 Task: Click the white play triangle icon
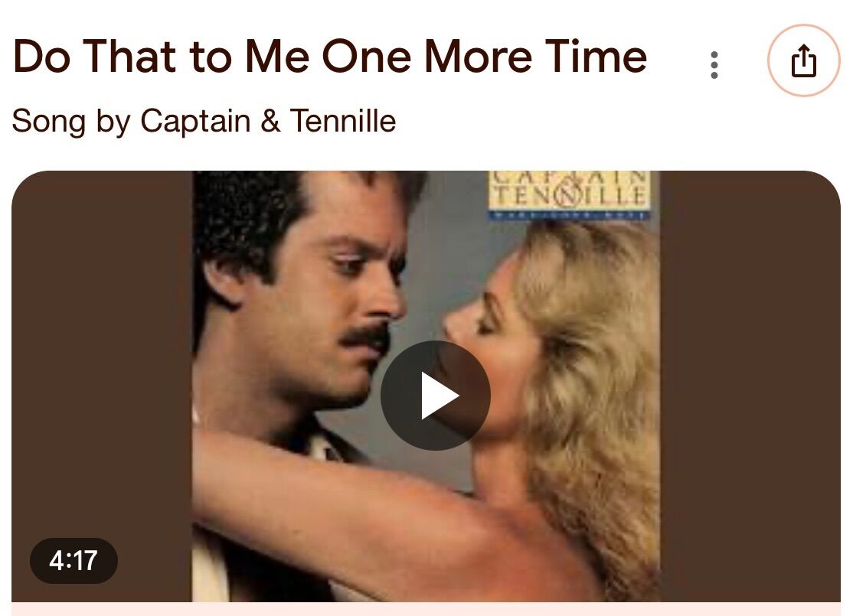click(440, 396)
